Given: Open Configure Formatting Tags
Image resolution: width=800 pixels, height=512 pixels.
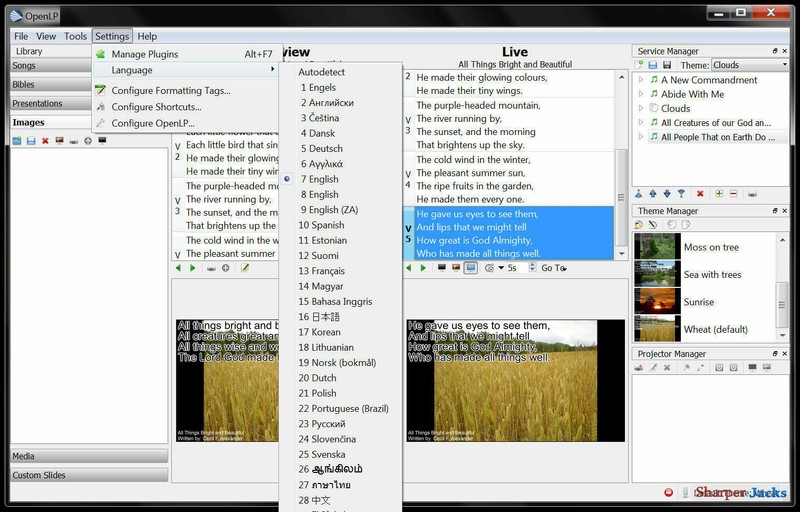Looking at the screenshot, I should pyautogui.click(x=186, y=90).
